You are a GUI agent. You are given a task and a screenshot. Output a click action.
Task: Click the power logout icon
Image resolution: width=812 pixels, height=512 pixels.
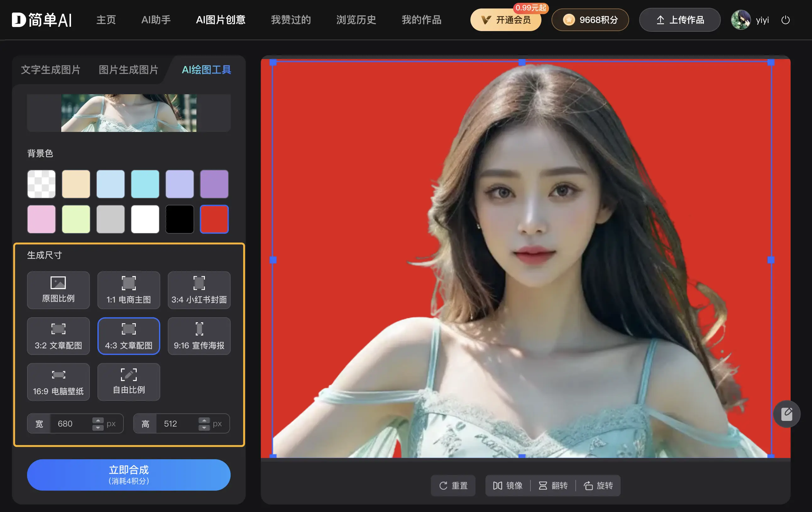tap(786, 20)
